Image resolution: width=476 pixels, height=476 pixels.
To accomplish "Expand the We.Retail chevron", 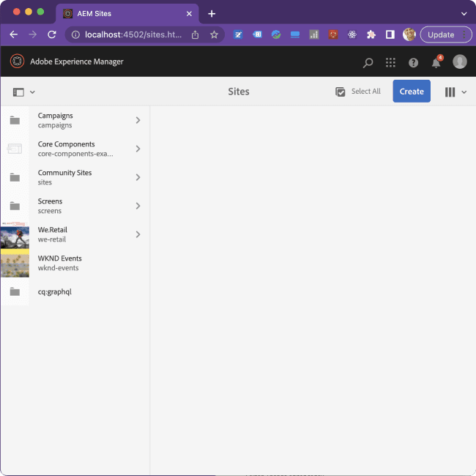I will tap(138, 234).
